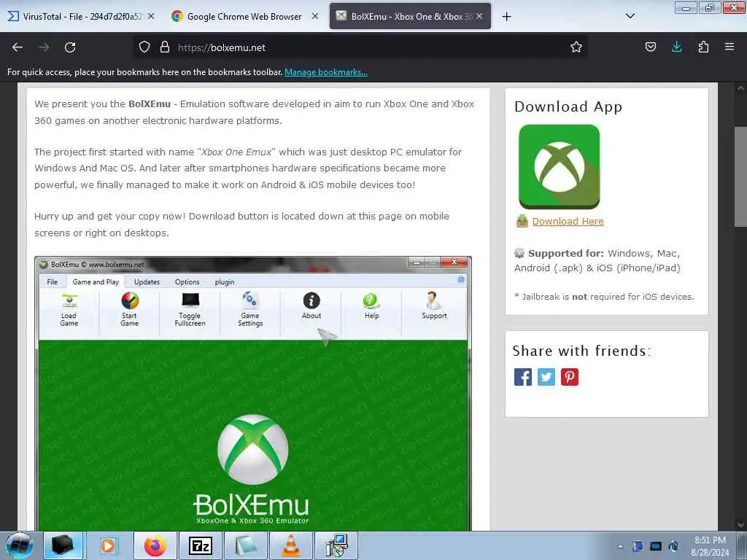The height and width of the screenshot is (560, 747).
Task: Switch to the VirusTotal tab
Action: coord(81,16)
